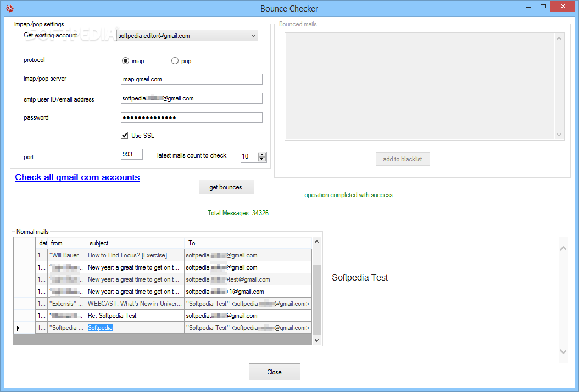Minimize the Bounce Checker window
This screenshot has width=579, height=392.
click(x=528, y=7)
